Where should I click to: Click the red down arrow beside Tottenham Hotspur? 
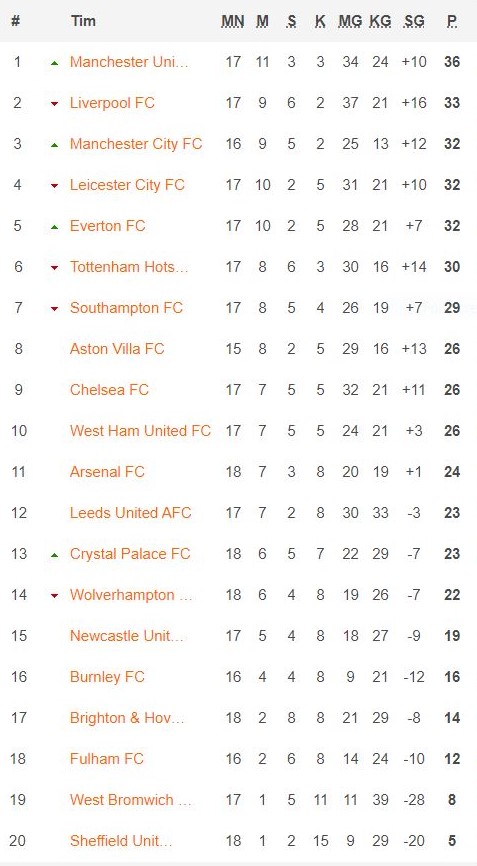point(54,268)
